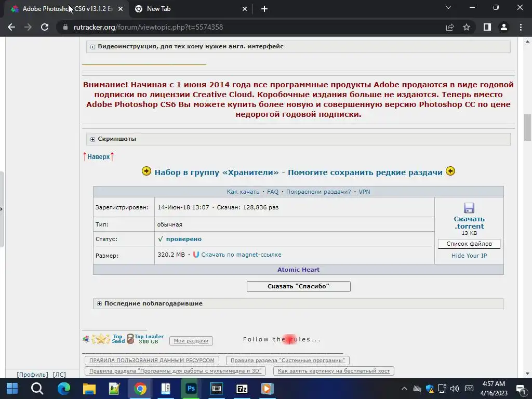Go back with the browser back arrow
532x399 pixels.
point(11,27)
